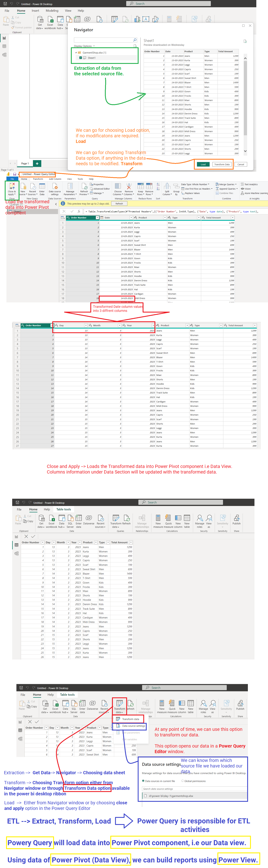Click Remove Rows in Reduce Rows group
Screen dimensions: 268x868
[149, 189]
